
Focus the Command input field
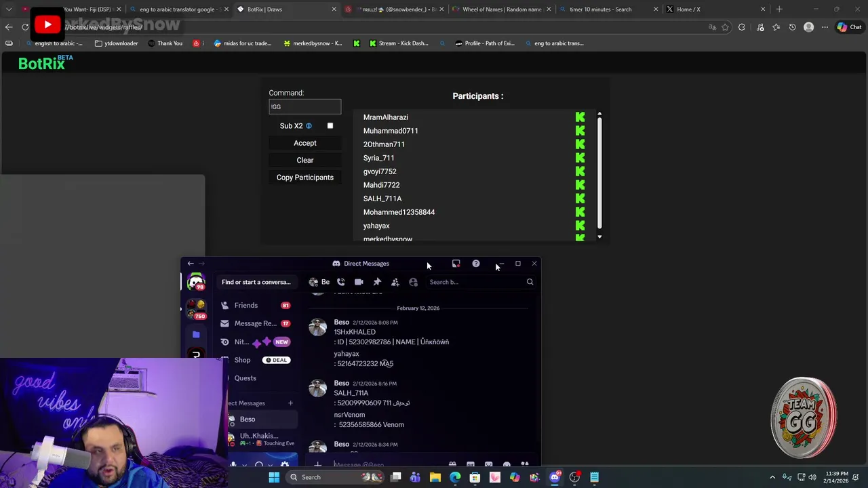[x=305, y=106]
